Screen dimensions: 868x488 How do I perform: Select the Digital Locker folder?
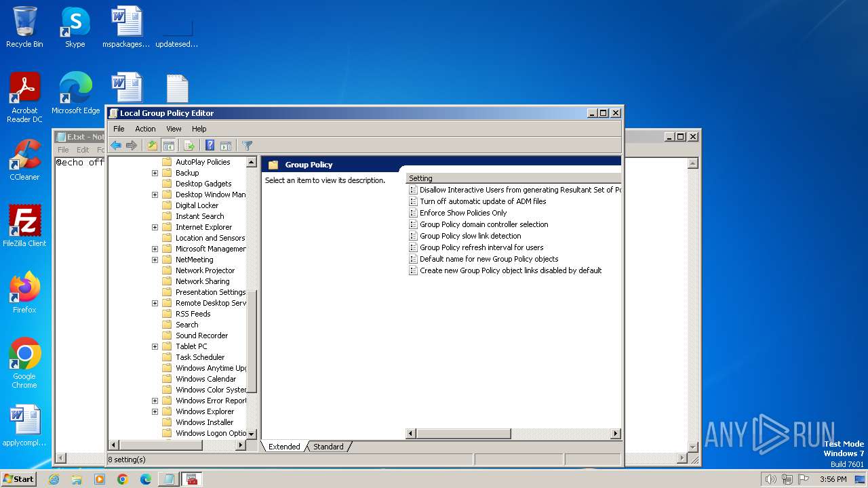click(x=197, y=205)
